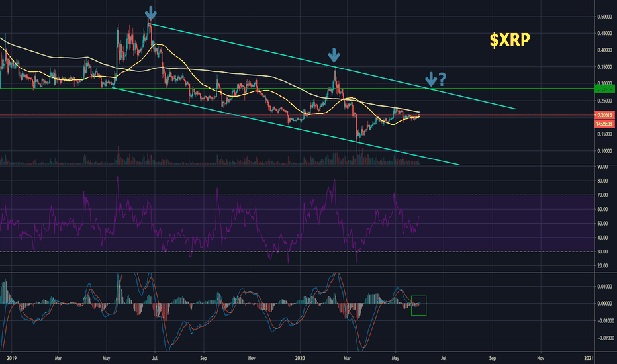Click the Nov label preceding 2021

click(x=540, y=358)
